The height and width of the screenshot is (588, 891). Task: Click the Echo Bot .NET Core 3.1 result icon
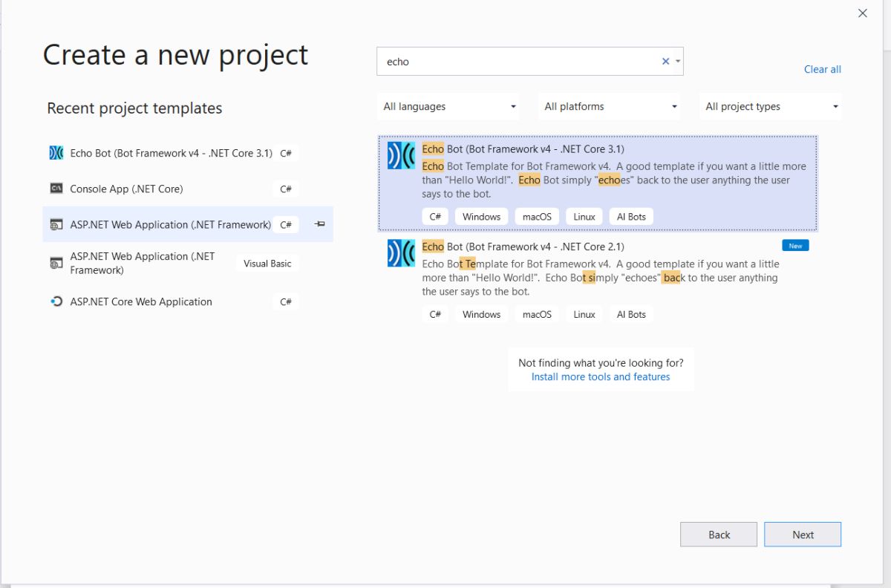401,155
